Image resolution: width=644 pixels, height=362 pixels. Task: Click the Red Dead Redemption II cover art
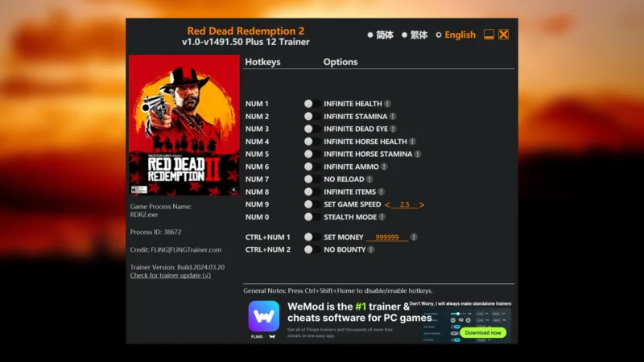point(184,125)
